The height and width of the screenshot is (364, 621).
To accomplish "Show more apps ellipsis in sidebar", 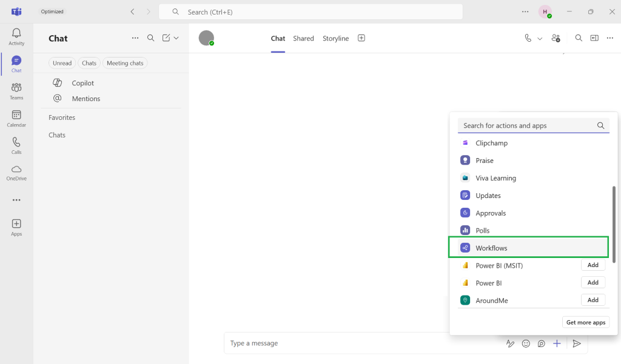I will [x=16, y=200].
